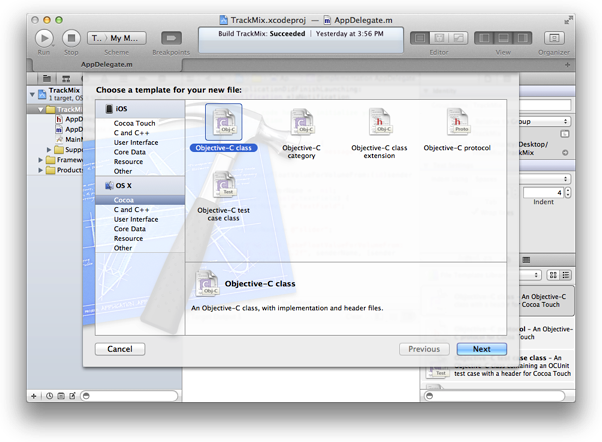Image resolution: width=602 pixels, height=442 pixels.
Task: Toggle the Breakpoints button
Action: pos(171,38)
